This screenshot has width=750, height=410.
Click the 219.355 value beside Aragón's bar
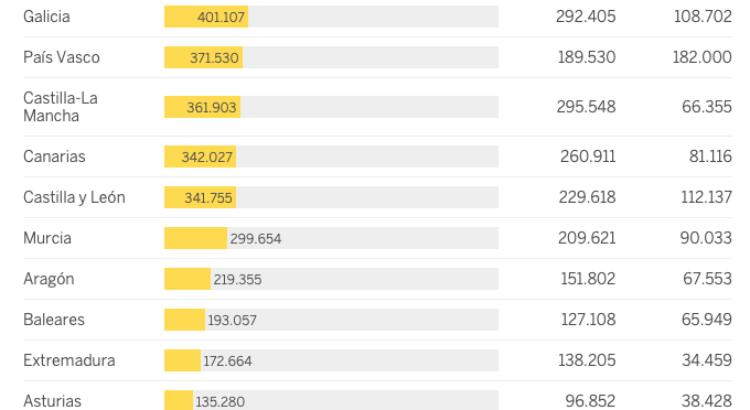point(237,280)
